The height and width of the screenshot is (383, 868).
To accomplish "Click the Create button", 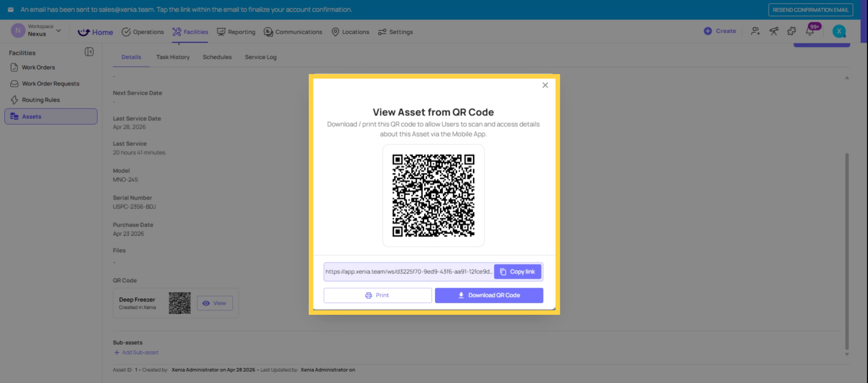I will [720, 31].
